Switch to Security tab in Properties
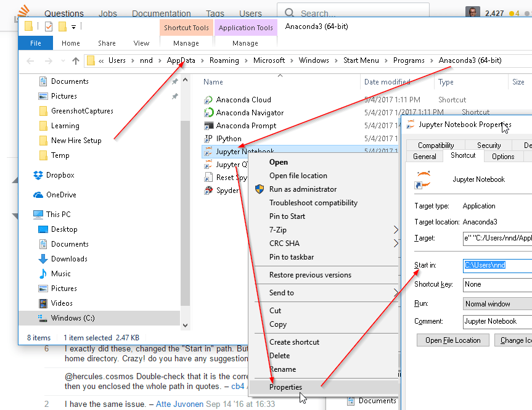Viewport: 532px width, 410px height. (489, 146)
